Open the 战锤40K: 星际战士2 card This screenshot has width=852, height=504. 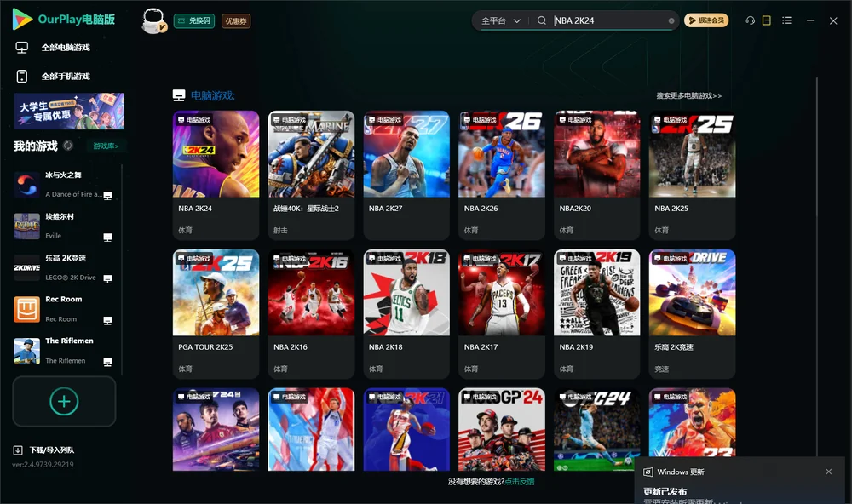(x=311, y=175)
